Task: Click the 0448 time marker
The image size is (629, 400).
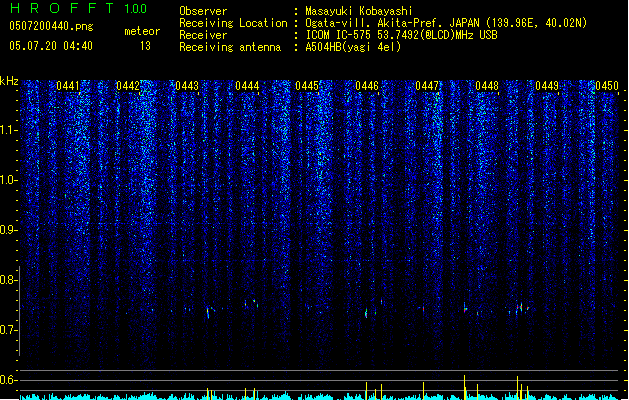Action: pyautogui.click(x=487, y=86)
